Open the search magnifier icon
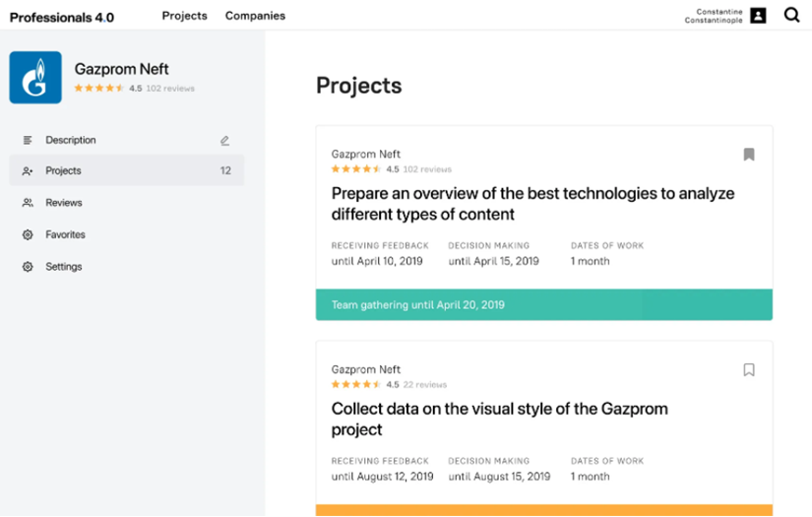Image resolution: width=812 pixels, height=517 pixels. [791, 15]
